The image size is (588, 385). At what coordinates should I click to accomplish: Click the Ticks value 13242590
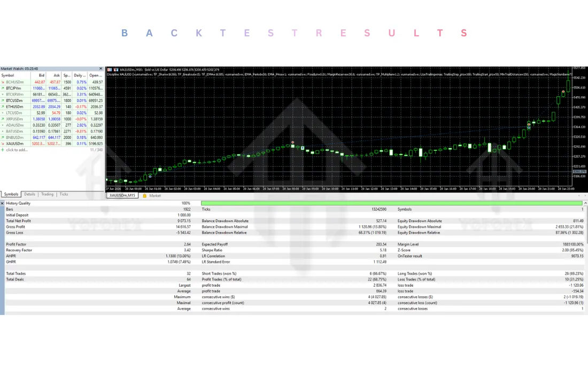tap(379, 210)
